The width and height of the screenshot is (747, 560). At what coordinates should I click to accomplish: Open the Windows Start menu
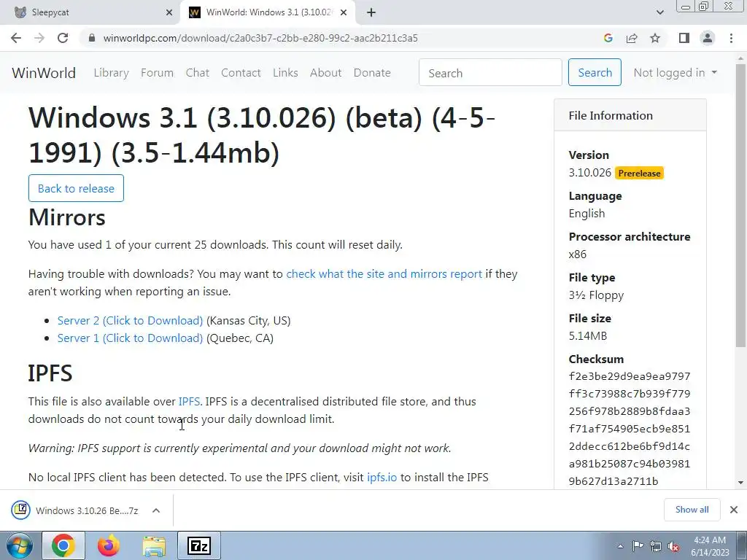tap(19, 545)
